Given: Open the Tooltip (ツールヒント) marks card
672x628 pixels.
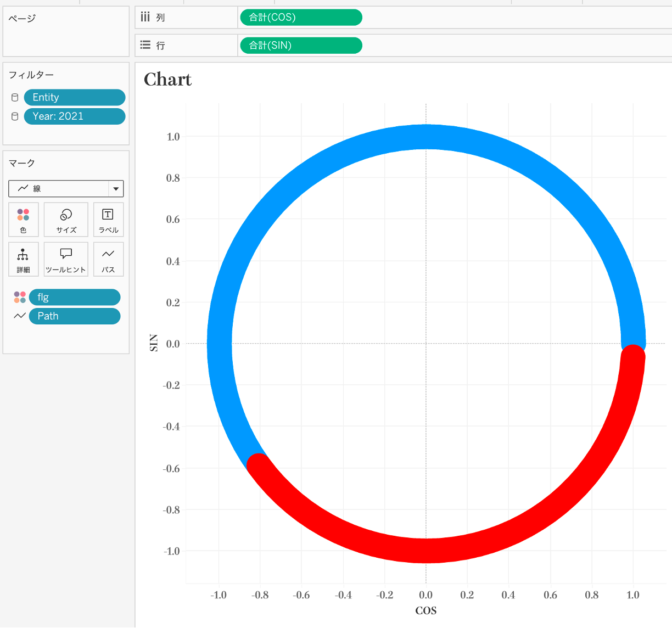Looking at the screenshot, I should 66,259.
